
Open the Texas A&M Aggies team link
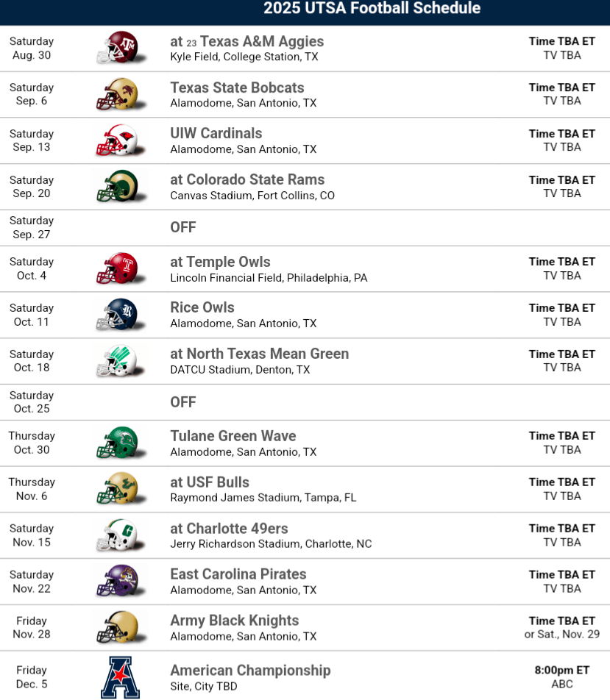(x=255, y=41)
